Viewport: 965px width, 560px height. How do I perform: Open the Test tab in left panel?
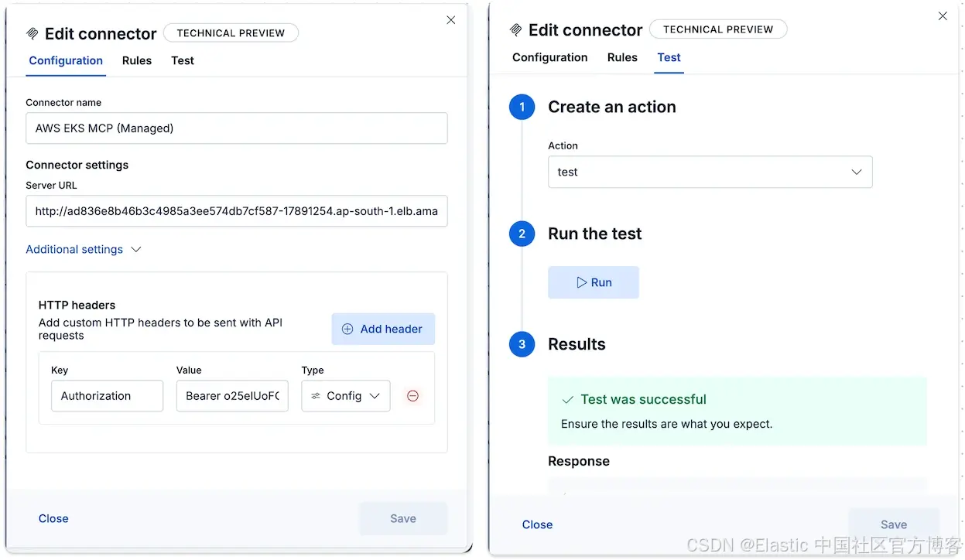(183, 60)
